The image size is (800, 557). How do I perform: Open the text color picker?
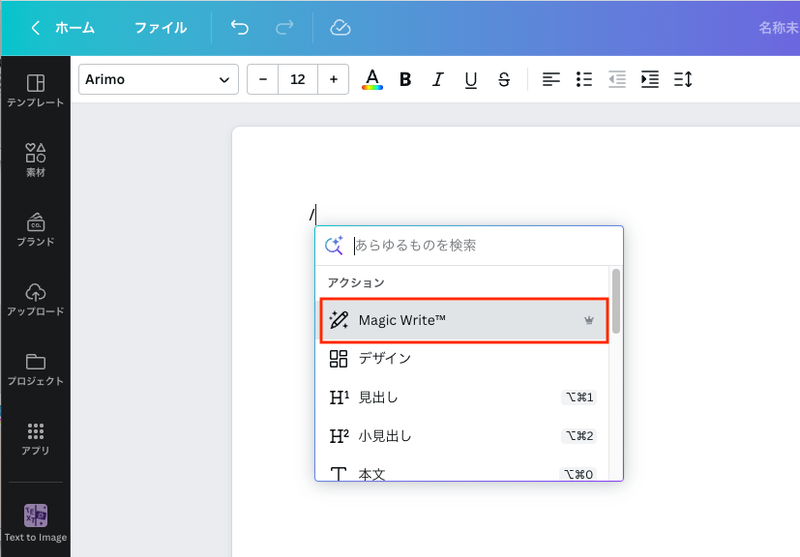[x=372, y=80]
